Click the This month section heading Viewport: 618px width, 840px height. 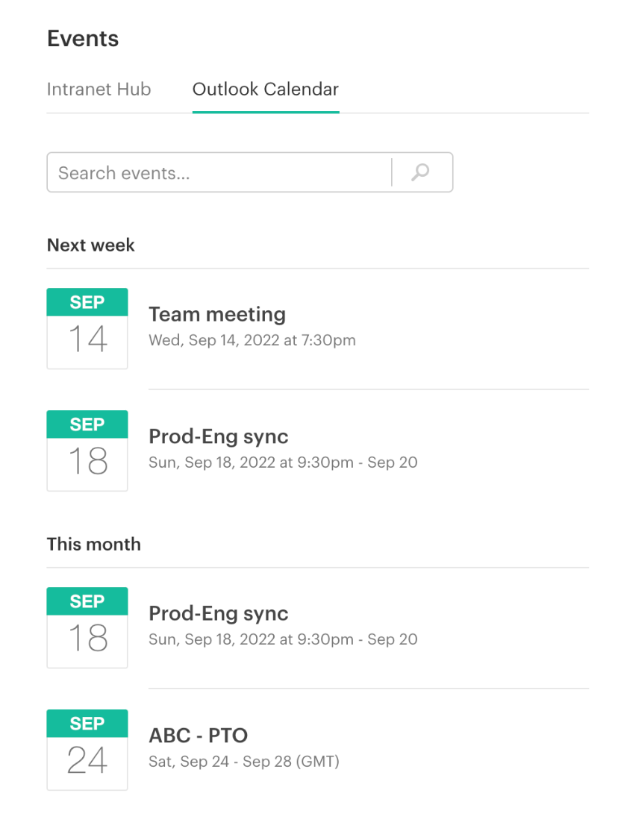(94, 544)
